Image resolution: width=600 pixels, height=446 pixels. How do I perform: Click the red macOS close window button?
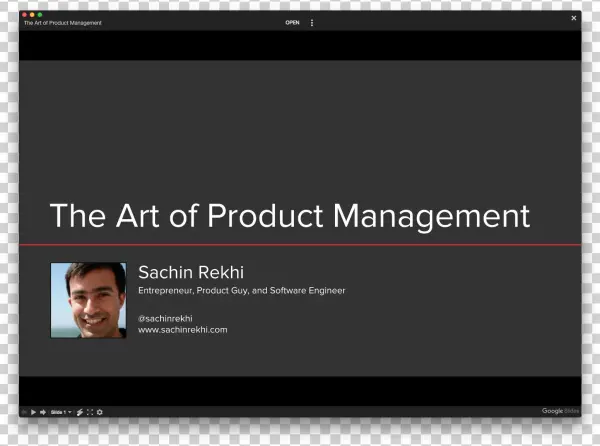click(24, 15)
